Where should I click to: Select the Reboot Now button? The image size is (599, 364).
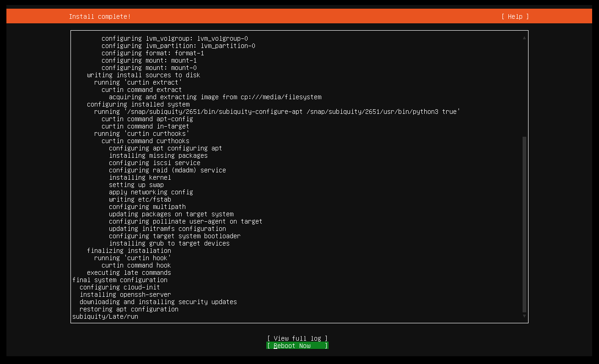297,345
